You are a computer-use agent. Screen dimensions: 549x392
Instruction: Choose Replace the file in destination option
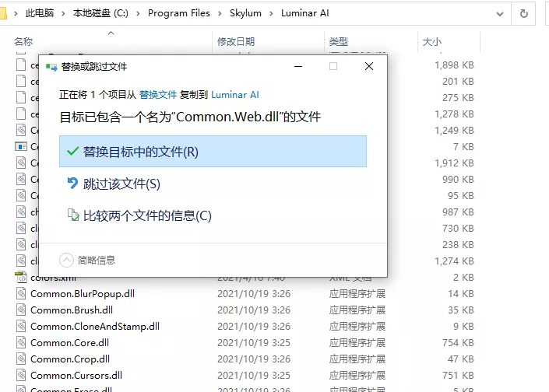point(213,152)
